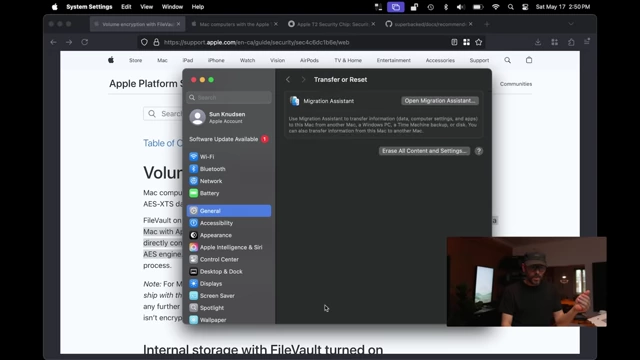Click the menu bar date and time
The width and height of the screenshot is (640, 360).
563,7
